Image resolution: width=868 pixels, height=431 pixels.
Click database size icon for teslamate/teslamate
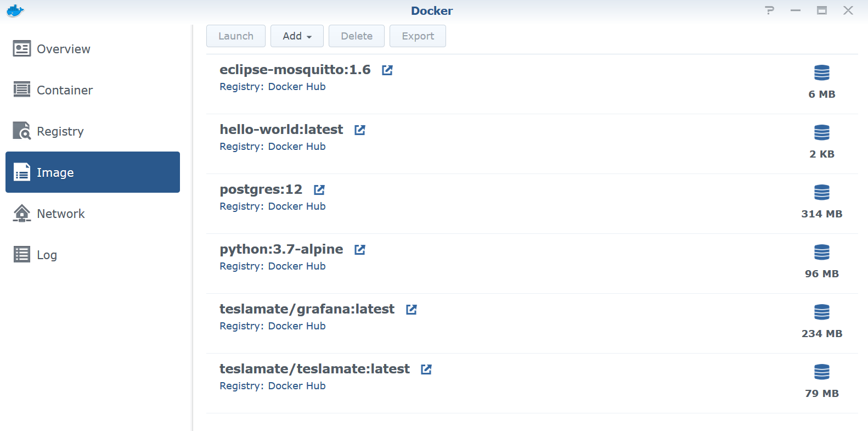822,372
